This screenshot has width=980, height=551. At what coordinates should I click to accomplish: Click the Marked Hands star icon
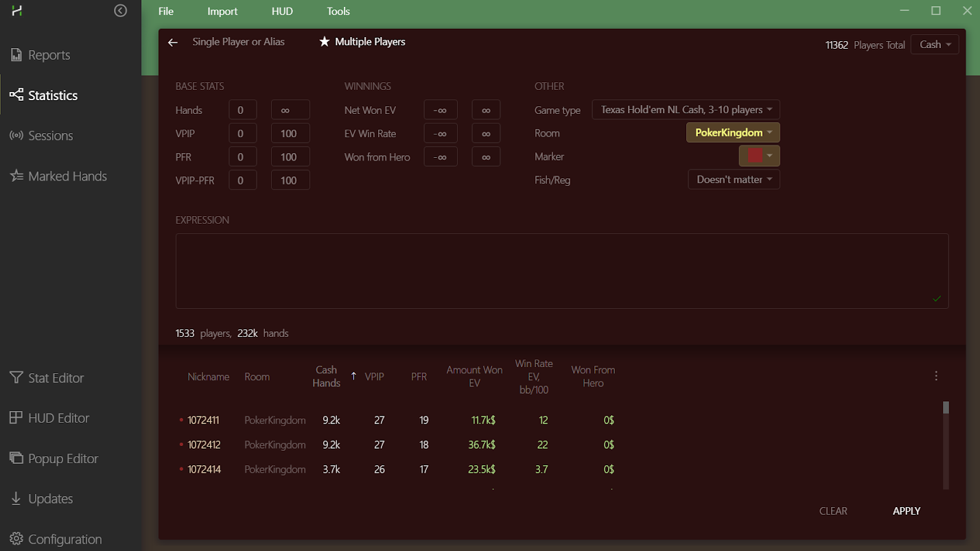pyautogui.click(x=16, y=176)
